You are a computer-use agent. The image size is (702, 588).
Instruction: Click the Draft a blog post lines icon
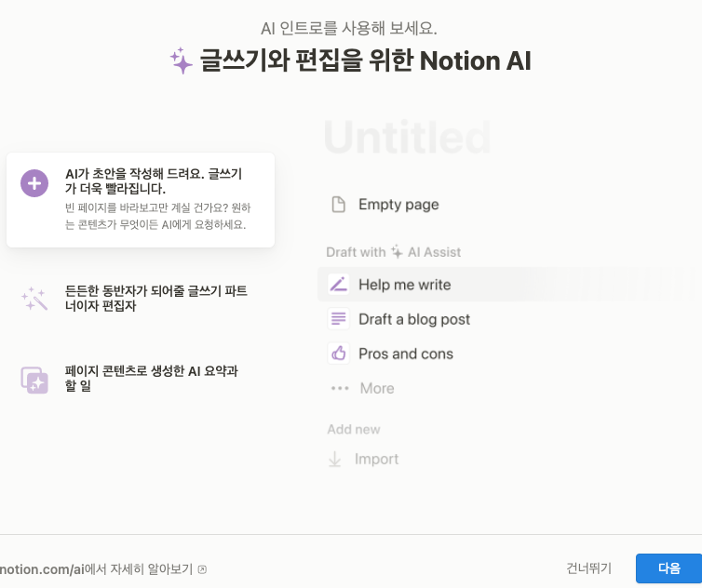coord(339,319)
